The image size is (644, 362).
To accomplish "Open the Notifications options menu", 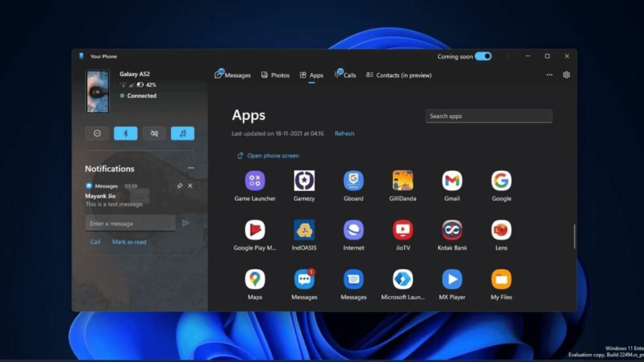I will pos(191,168).
